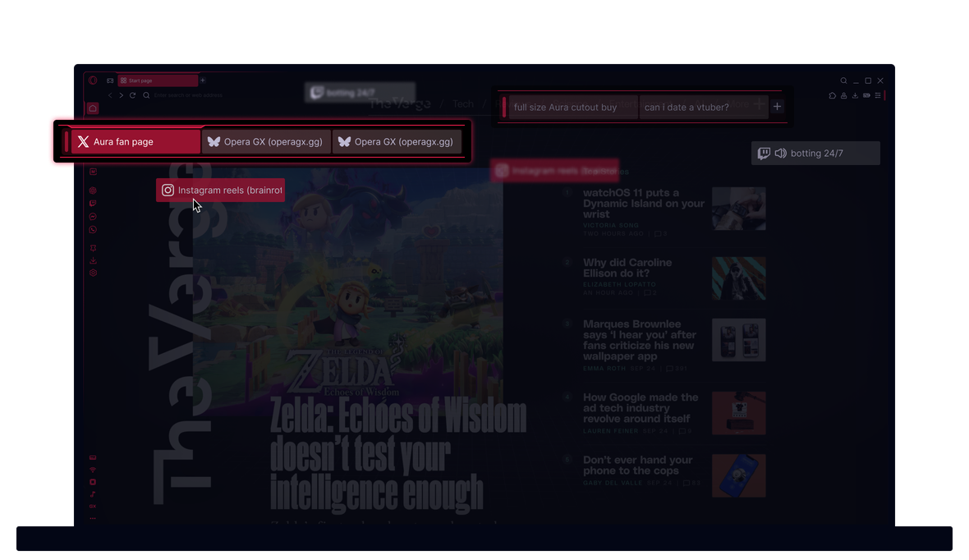Click the Opera GX logo menu in the top-left

pos(92,80)
